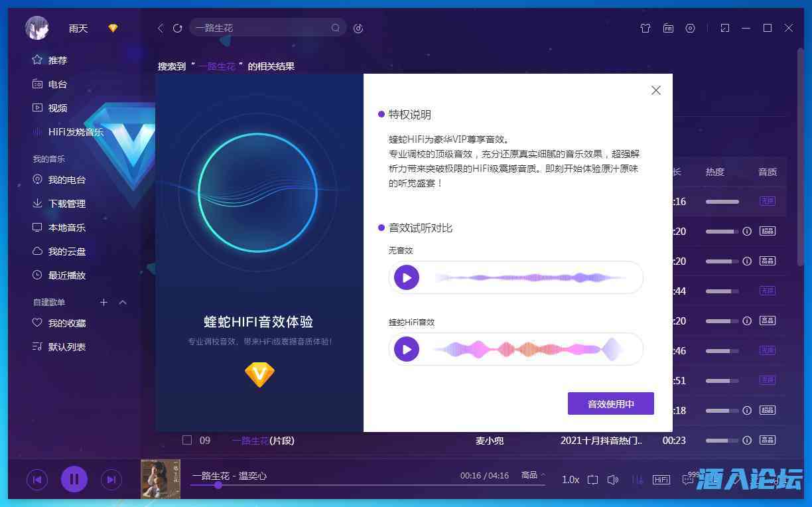Expand the 高品 quality selector
This screenshot has height=507, width=812.
(x=533, y=475)
